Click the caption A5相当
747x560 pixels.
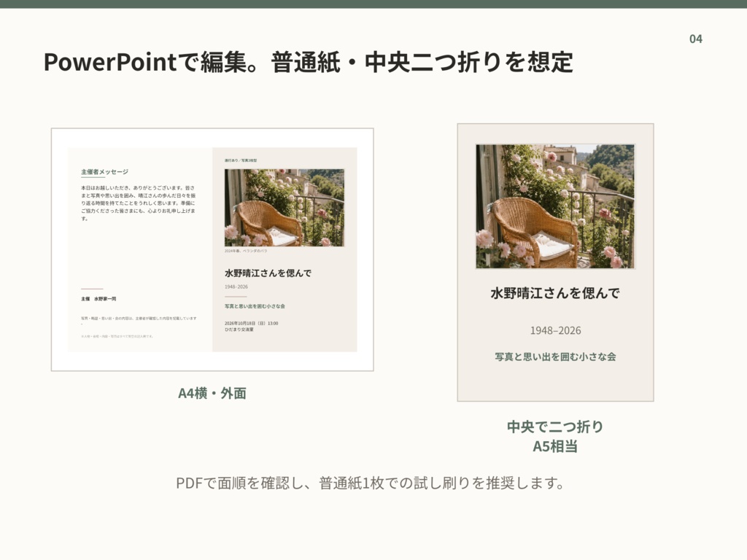[x=555, y=447]
